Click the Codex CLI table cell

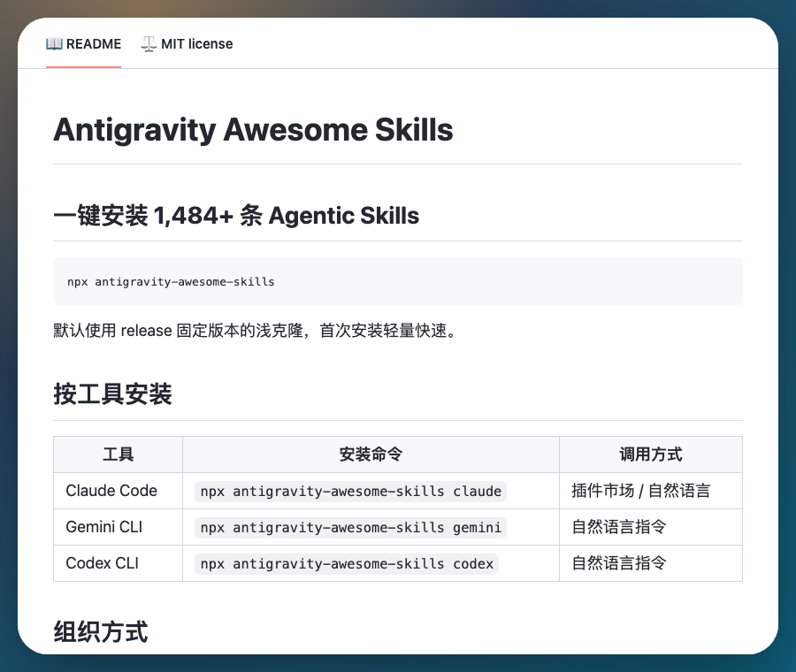(118, 563)
